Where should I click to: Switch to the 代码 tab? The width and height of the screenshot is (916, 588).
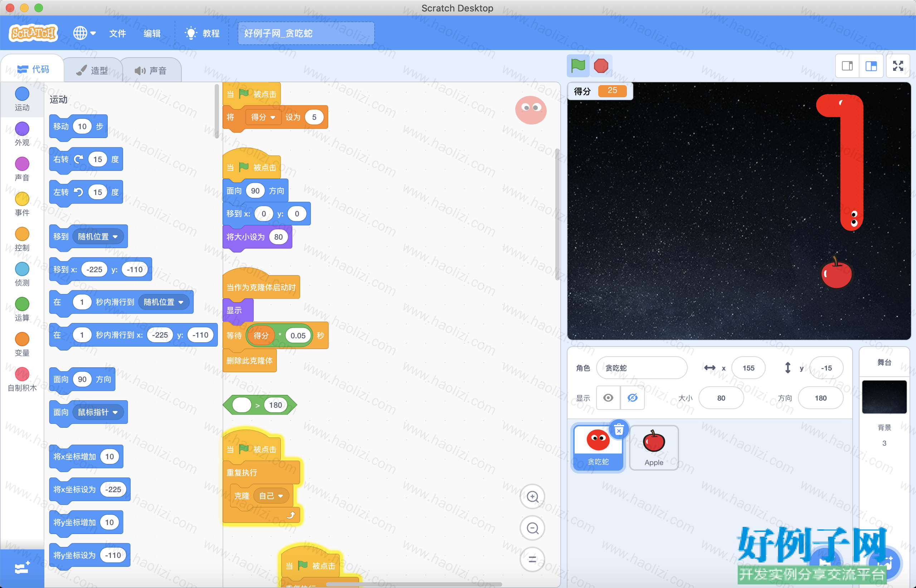click(x=33, y=69)
